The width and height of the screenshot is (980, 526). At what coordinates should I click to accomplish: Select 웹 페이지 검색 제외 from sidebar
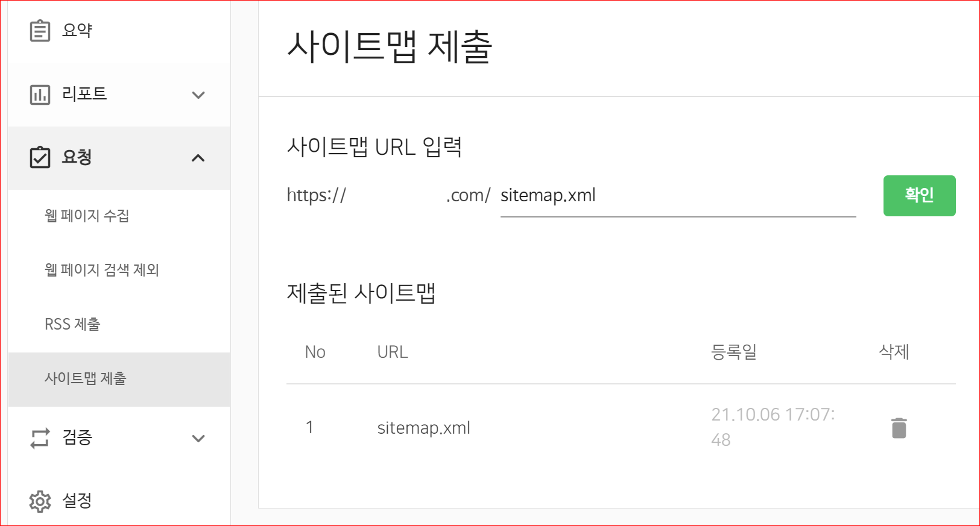coord(101,270)
